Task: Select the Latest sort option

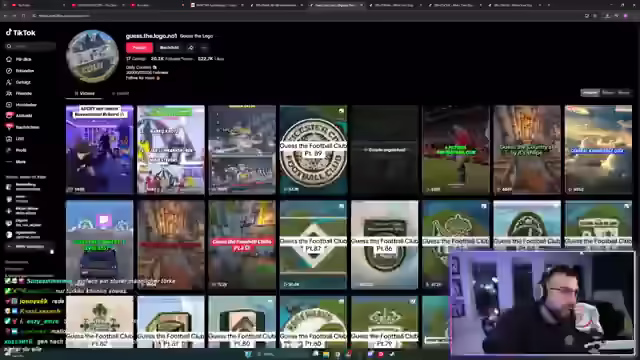Action: click(x=590, y=93)
